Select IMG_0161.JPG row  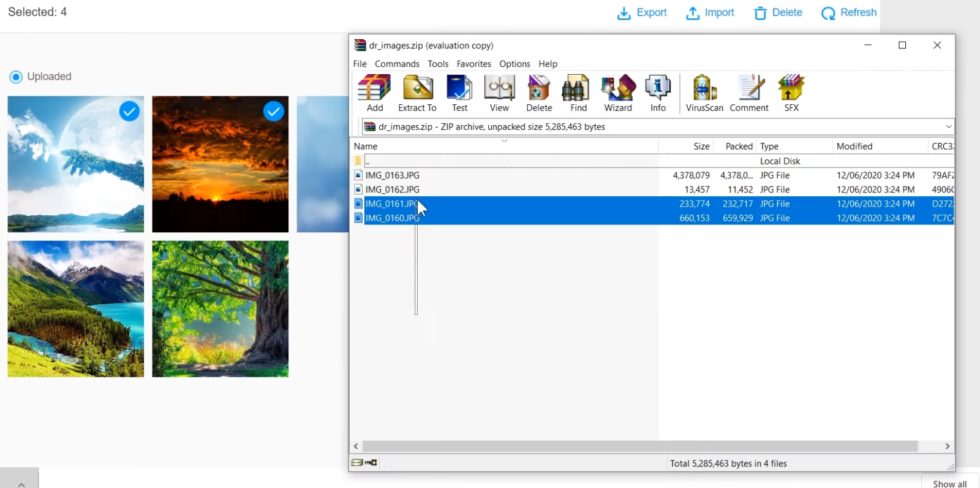(x=653, y=204)
